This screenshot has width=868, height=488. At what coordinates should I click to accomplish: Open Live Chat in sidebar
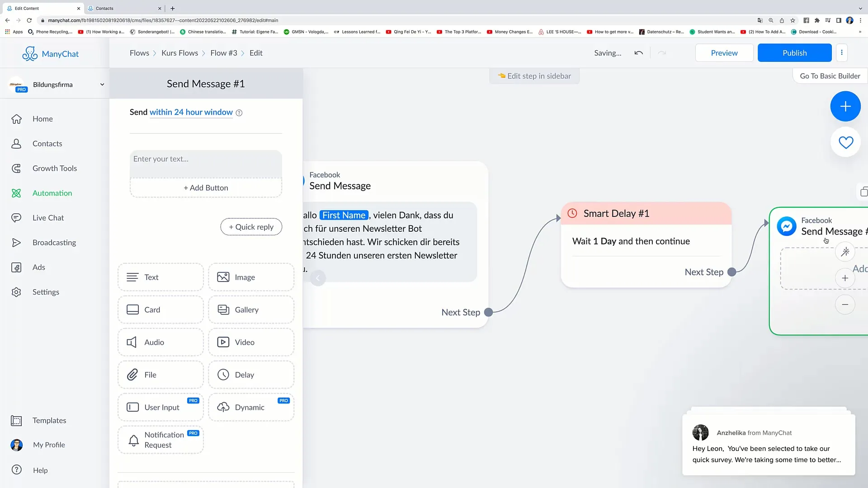[48, 218]
